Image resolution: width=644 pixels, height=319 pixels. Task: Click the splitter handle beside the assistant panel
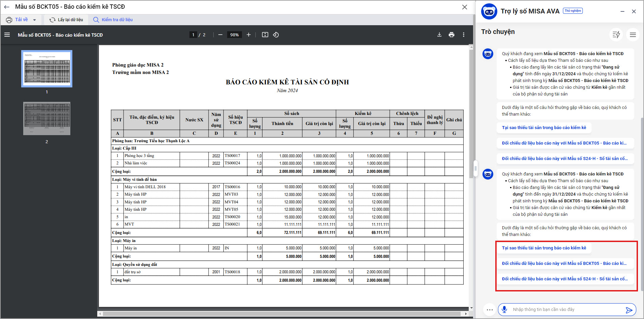[475, 168]
